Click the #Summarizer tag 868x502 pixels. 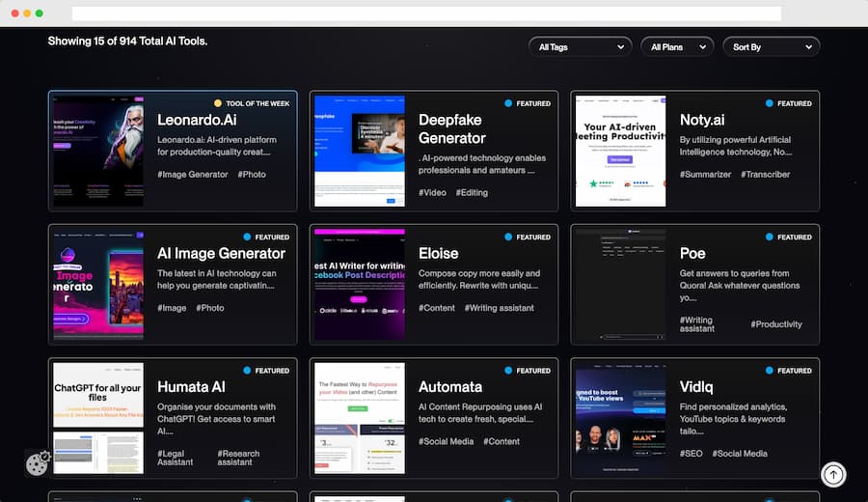[705, 174]
